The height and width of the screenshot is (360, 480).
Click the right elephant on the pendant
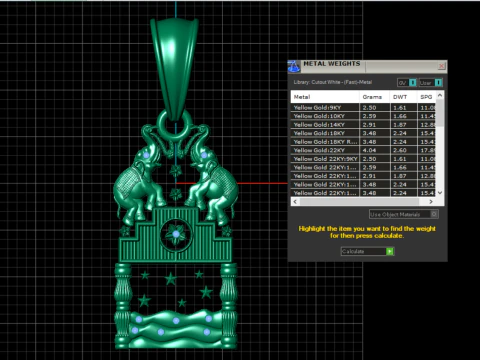pos(213,175)
